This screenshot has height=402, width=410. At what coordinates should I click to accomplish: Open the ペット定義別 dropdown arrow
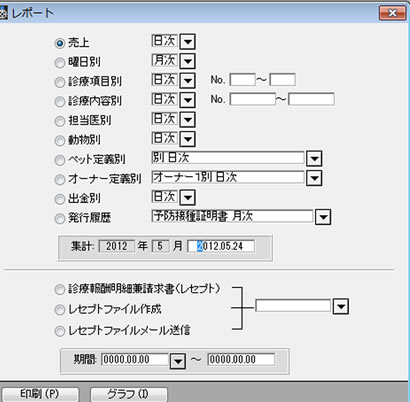(x=314, y=159)
